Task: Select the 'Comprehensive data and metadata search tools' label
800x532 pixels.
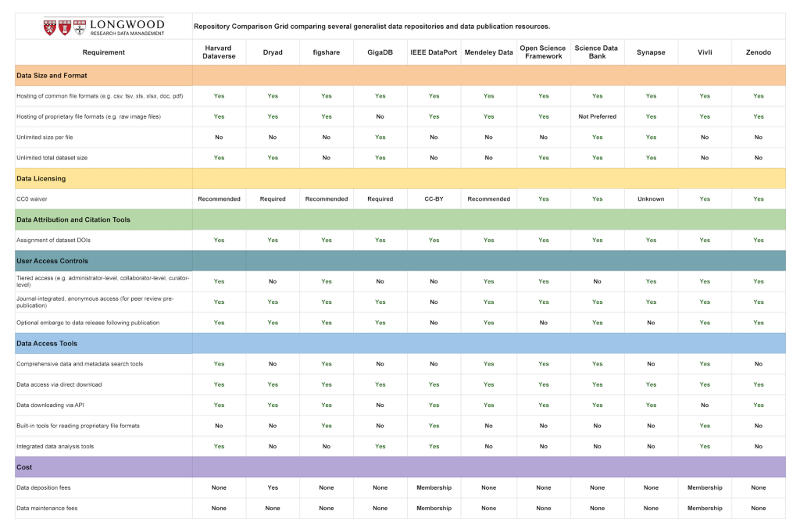Action: pos(80,364)
